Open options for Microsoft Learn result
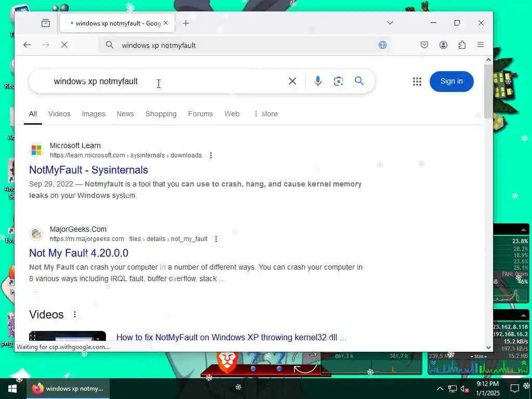The width and height of the screenshot is (532, 399). (x=211, y=155)
